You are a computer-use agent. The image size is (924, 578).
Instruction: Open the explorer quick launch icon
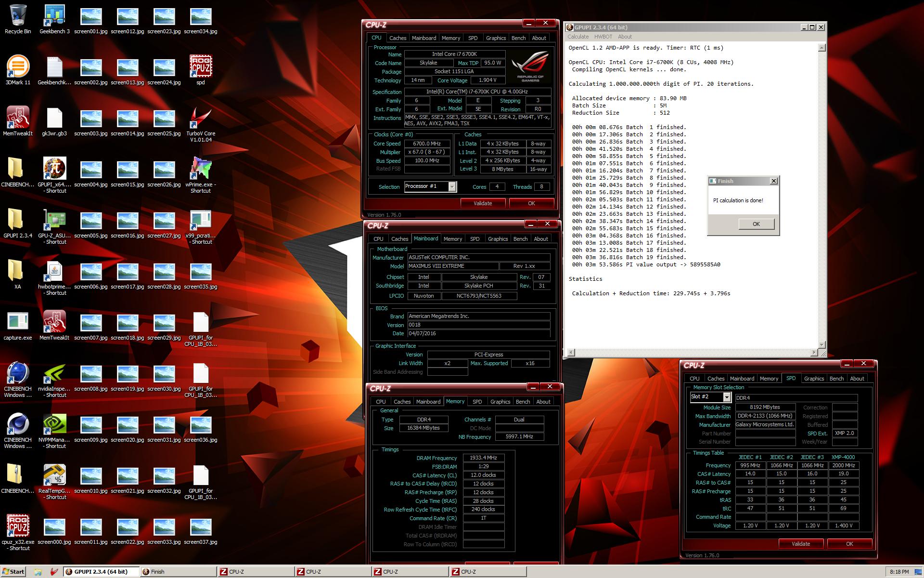38,572
